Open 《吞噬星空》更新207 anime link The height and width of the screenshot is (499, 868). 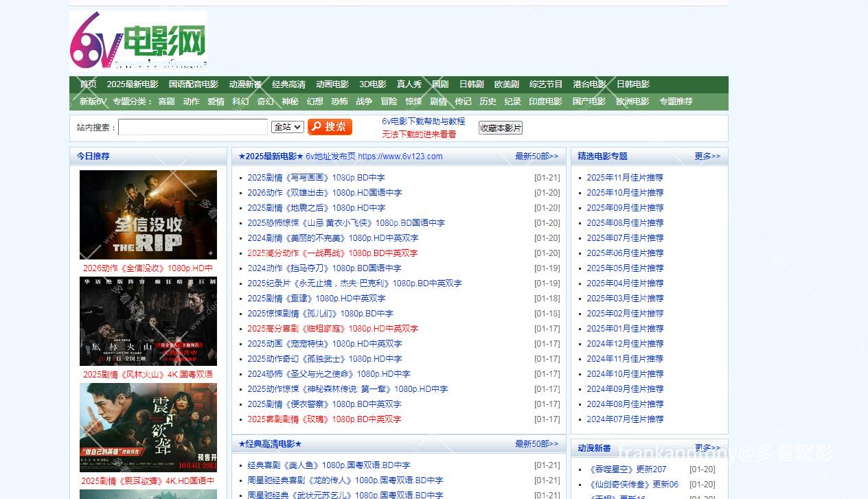pos(628,469)
